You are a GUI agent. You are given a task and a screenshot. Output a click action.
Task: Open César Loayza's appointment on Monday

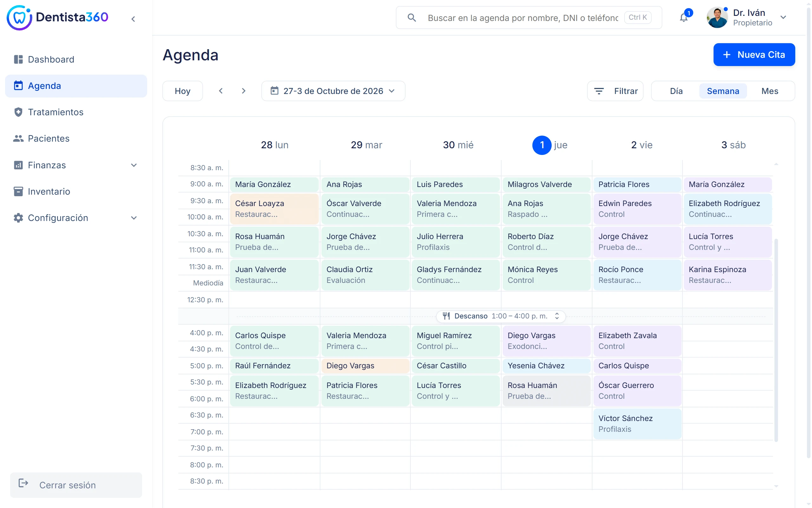(x=274, y=209)
